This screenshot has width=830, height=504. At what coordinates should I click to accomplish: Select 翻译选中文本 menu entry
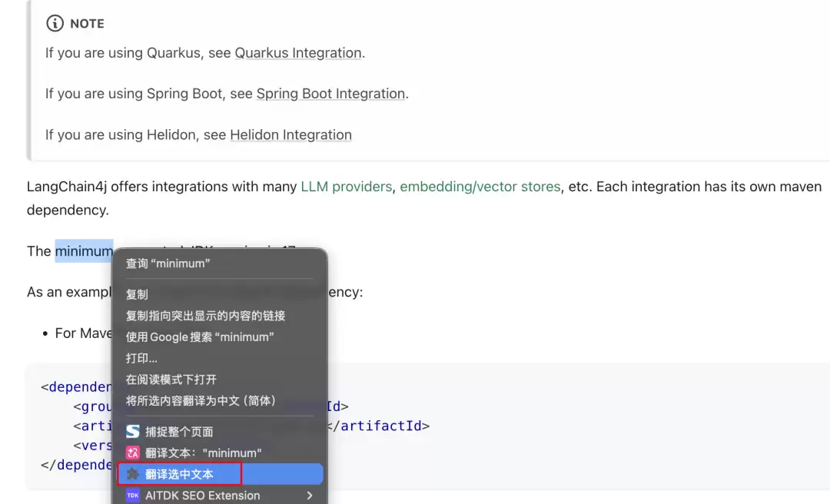click(x=220, y=474)
